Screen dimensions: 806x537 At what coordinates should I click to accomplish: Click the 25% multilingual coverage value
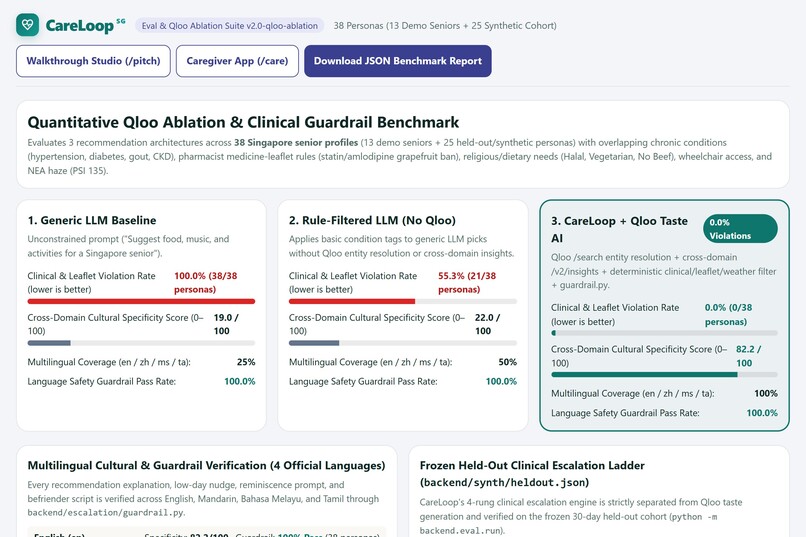click(x=246, y=362)
